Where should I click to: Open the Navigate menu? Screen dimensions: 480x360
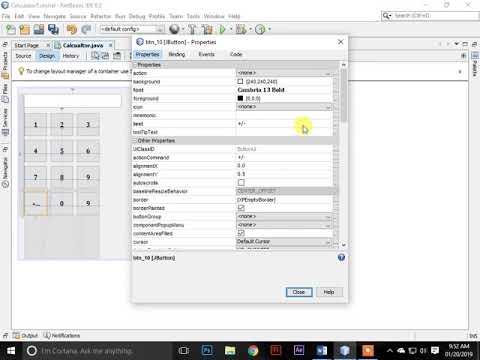pyautogui.click(x=55, y=16)
